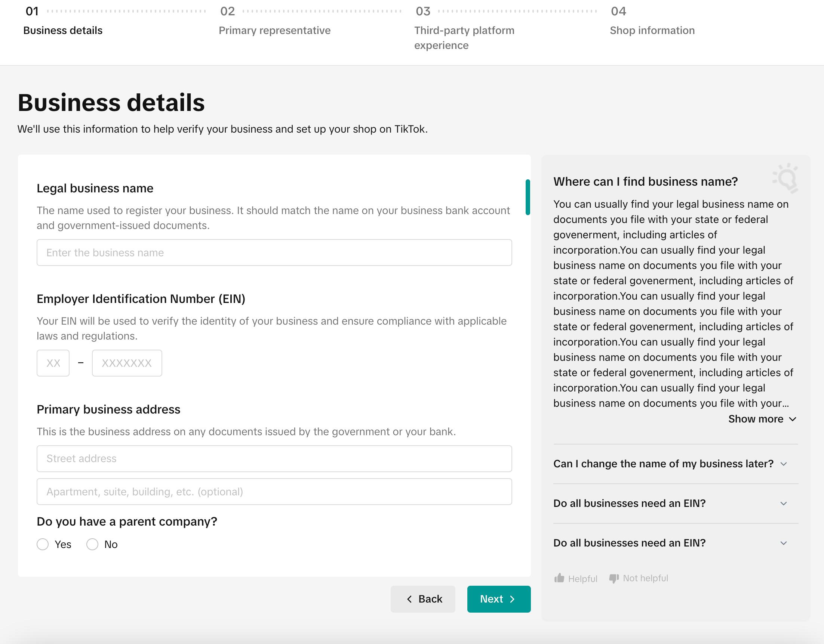Go to Primary representative step

point(274,30)
